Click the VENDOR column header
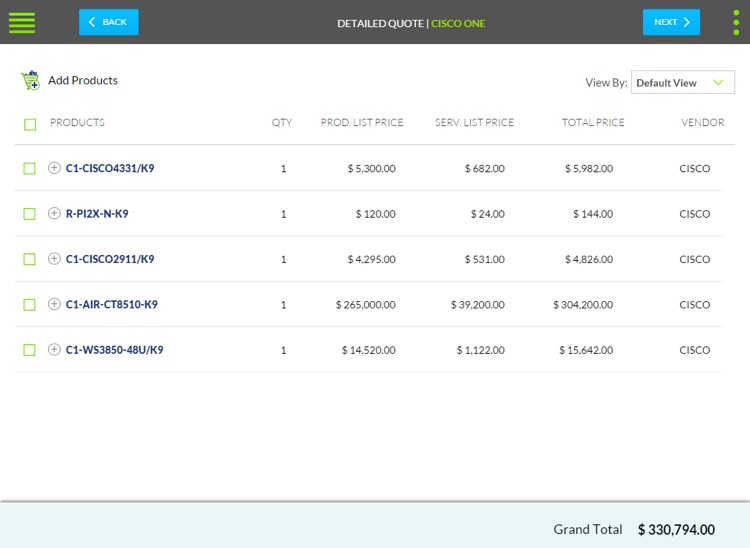 (703, 122)
